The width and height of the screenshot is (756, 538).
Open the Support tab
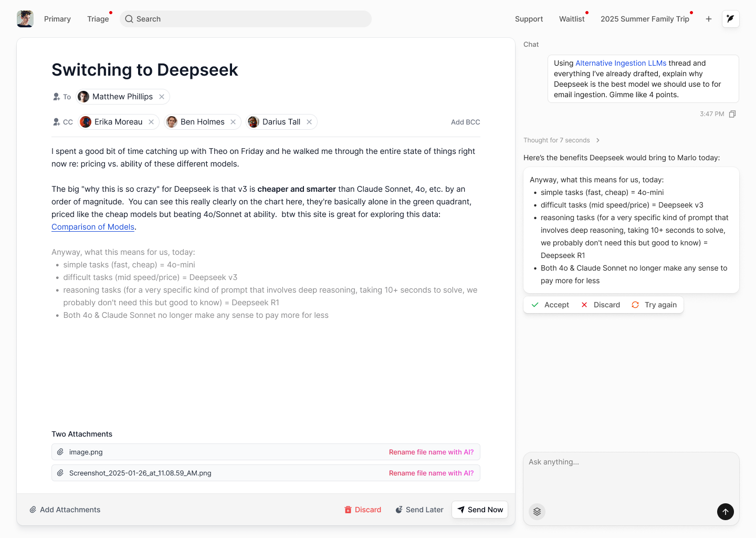pos(529,19)
